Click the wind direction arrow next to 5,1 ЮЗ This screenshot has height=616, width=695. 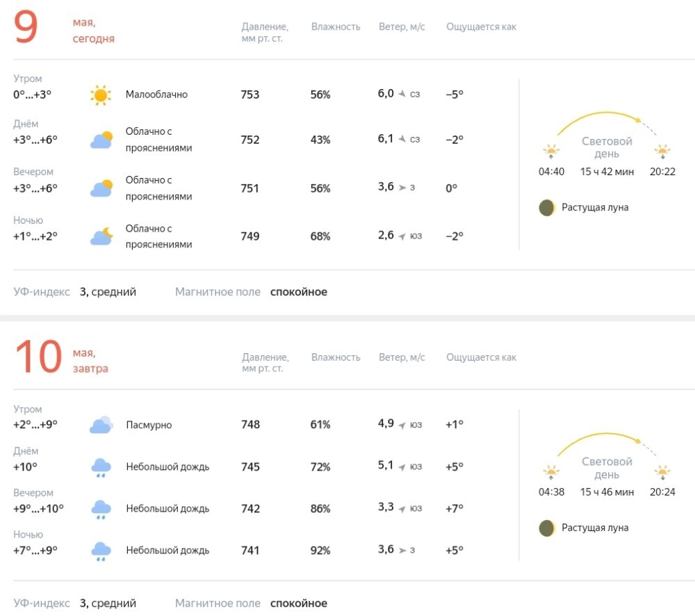pos(402,467)
